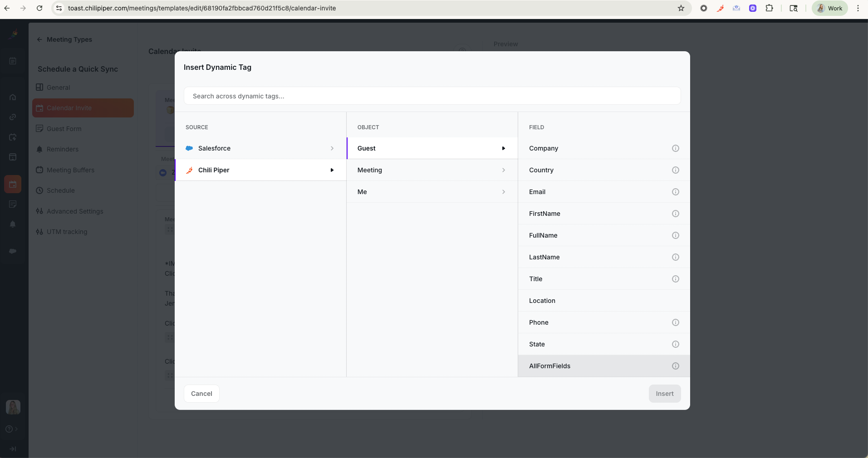Click info icon for AllFormFields
The height and width of the screenshot is (458, 868).
[x=675, y=366]
